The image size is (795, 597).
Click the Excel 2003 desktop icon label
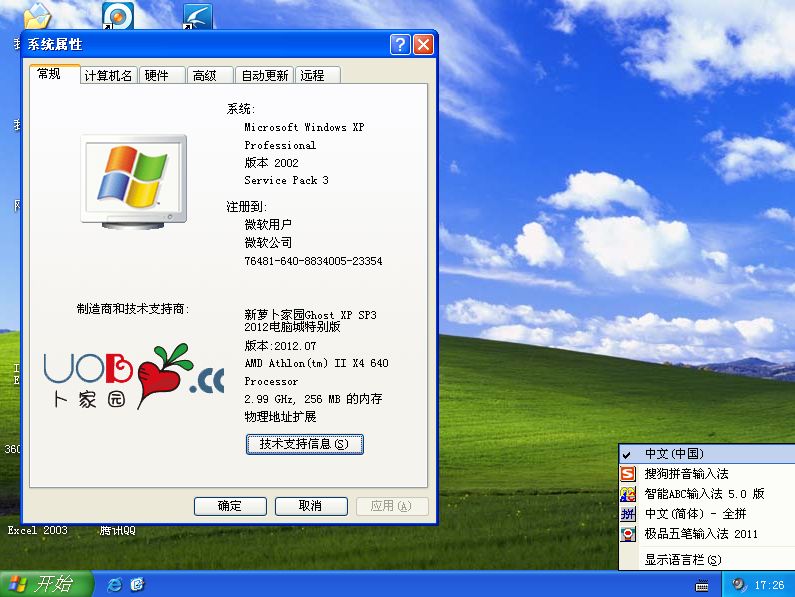tap(38, 530)
